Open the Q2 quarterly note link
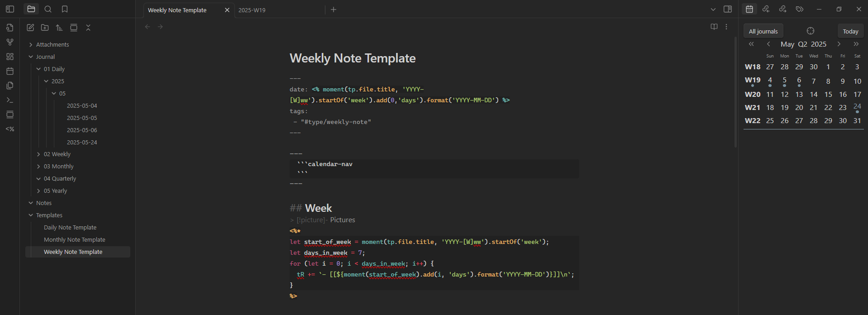This screenshot has height=315, width=868. click(x=803, y=44)
